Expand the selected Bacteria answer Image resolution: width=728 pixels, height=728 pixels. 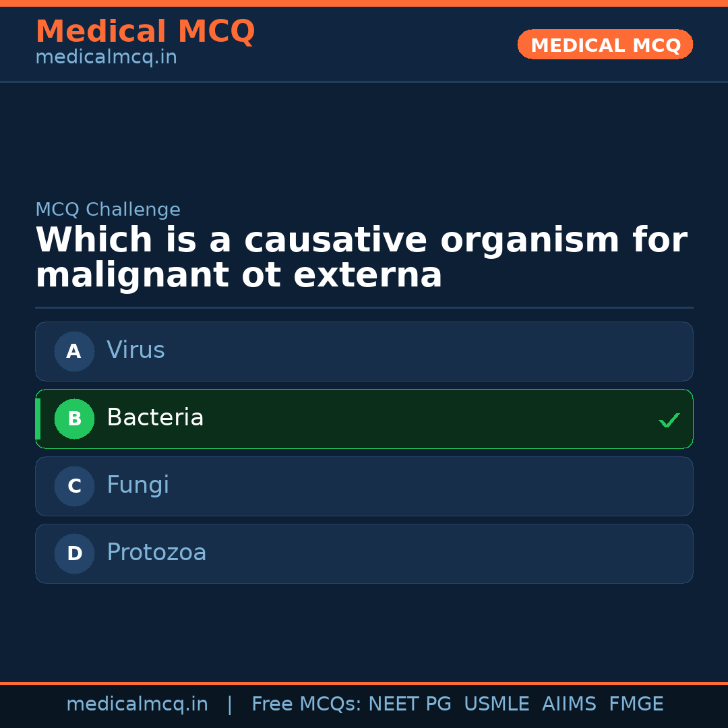click(364, 419)
